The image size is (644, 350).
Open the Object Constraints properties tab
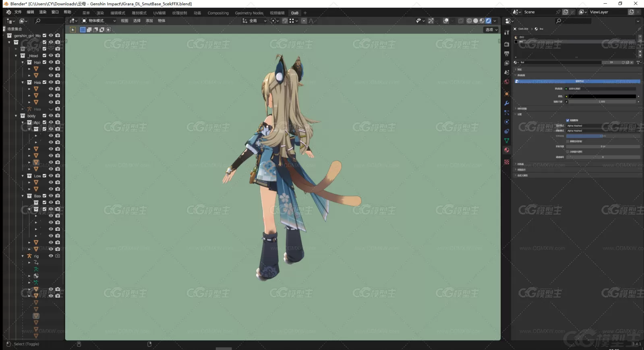[x=507, y=131]
